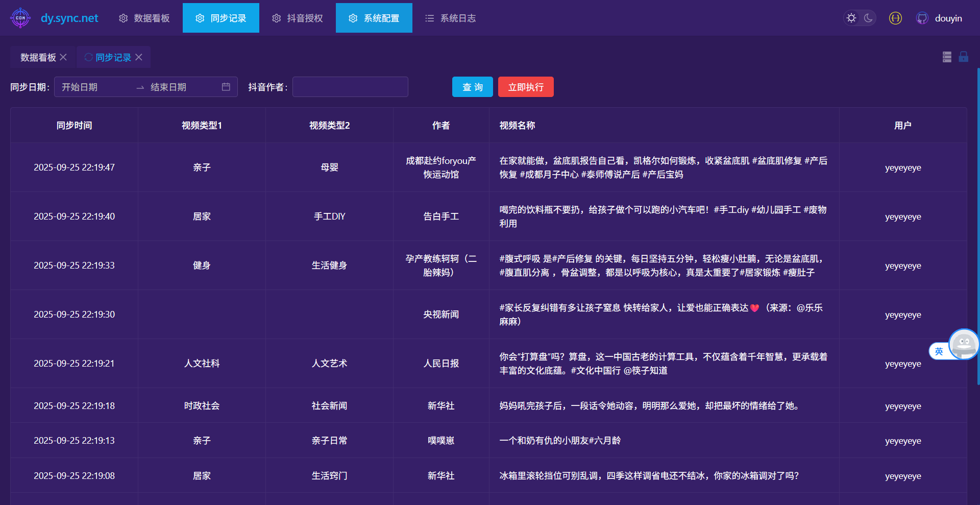Open the 系统日志 menu item
Image resolution: width=980 pixels, height=505 pixels.
[451, 18]
